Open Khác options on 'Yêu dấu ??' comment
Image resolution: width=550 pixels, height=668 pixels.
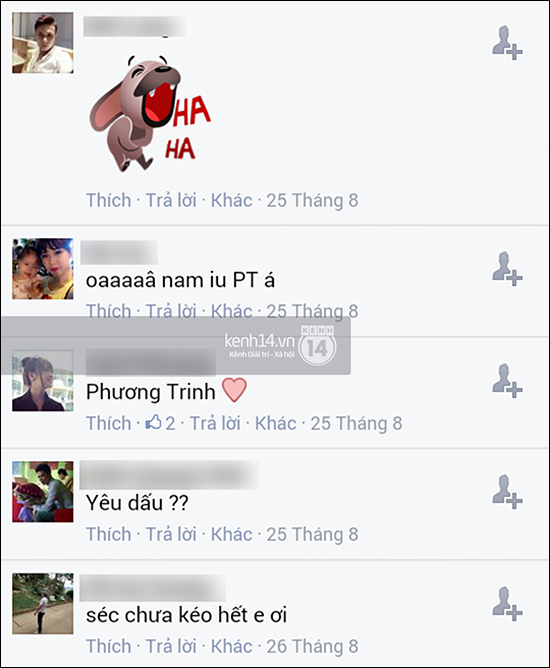231,534
